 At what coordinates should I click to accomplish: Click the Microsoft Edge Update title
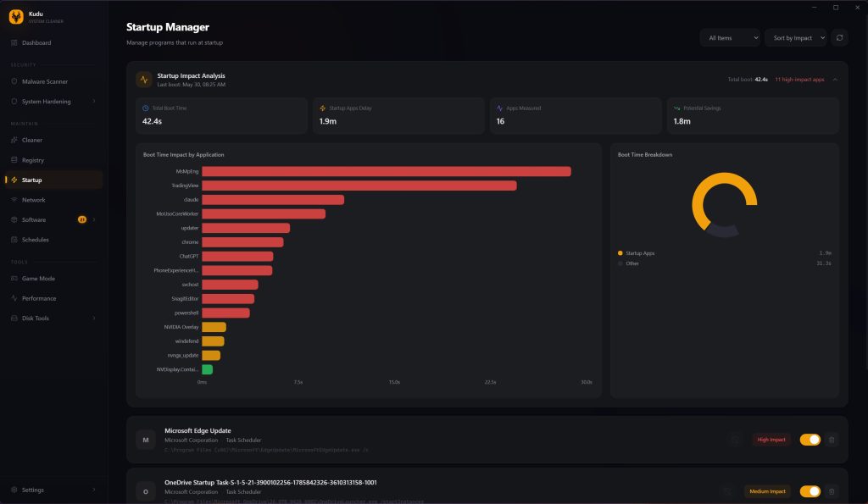pos(198,430)
